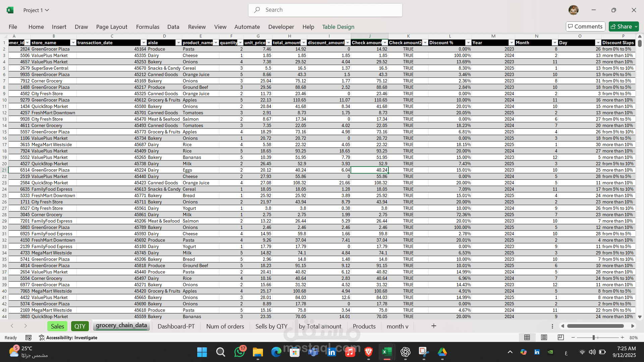Image resolution: width=644 pixels, height=362 pixels.
Task: Open WhatsApp from the taskbar
Action: tap(239, 352)
